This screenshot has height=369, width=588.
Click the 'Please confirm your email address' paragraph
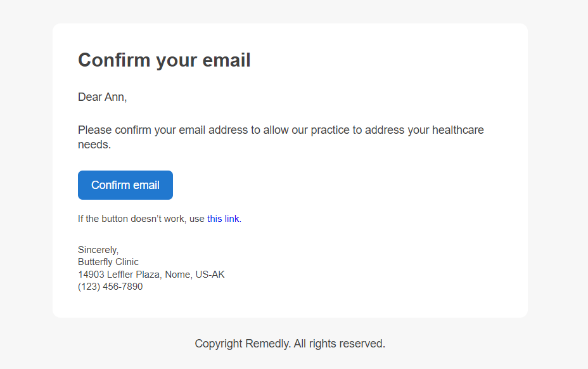click(x=281, y=137)
